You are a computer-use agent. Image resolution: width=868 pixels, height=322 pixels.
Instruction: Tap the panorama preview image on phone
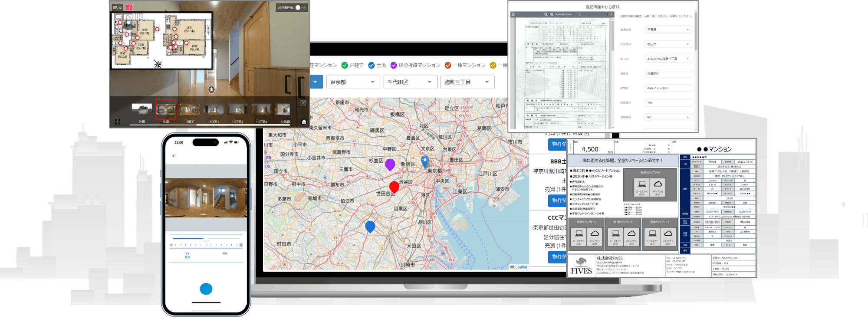(206, 197)
